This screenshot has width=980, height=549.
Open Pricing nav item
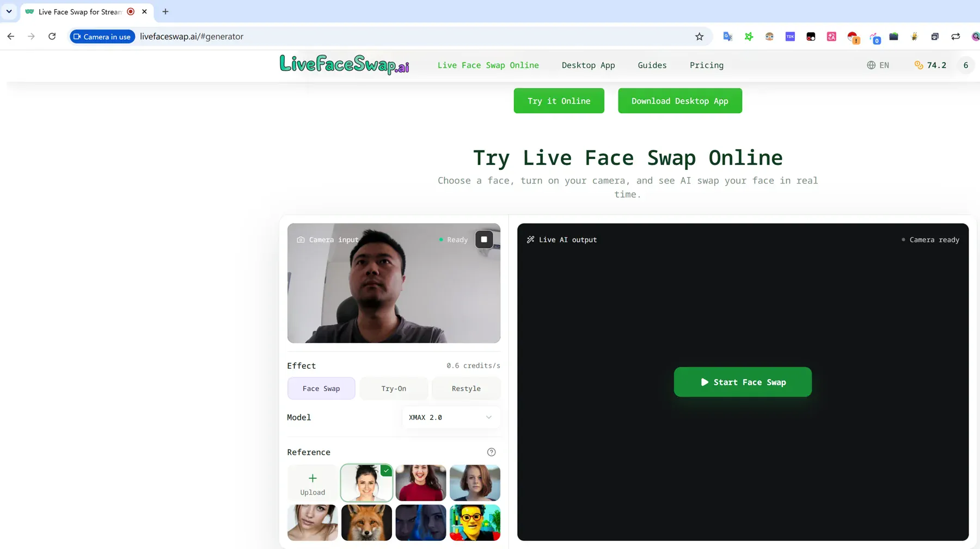tap(706, 65)
